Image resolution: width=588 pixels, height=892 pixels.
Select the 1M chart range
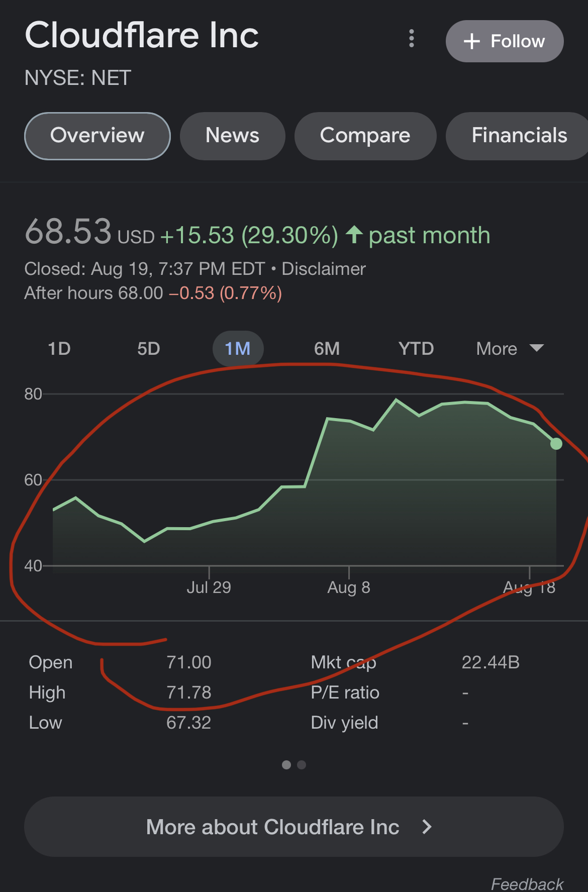(x=238, y=348)
